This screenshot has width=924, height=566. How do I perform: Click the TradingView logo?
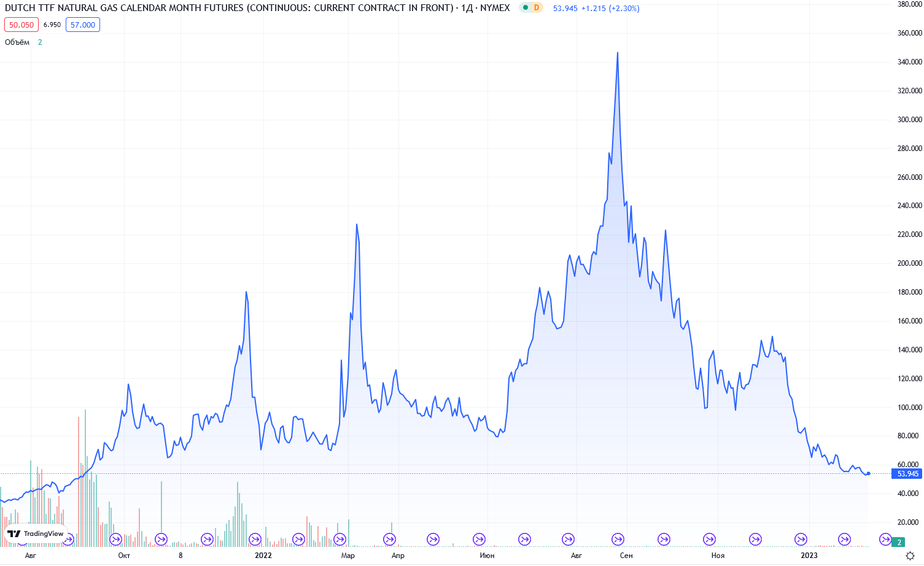36,533
